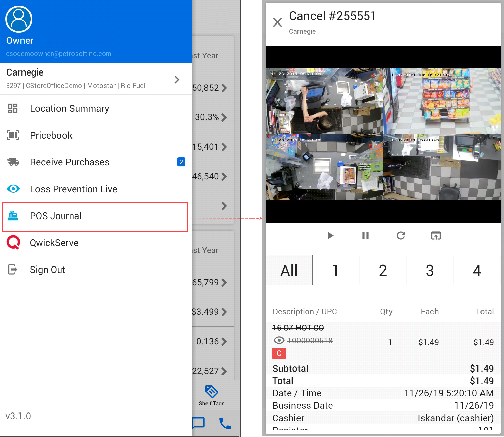Open Location Summary from the menu
This screenshot has width=504, height=437.
coord(69,108)
